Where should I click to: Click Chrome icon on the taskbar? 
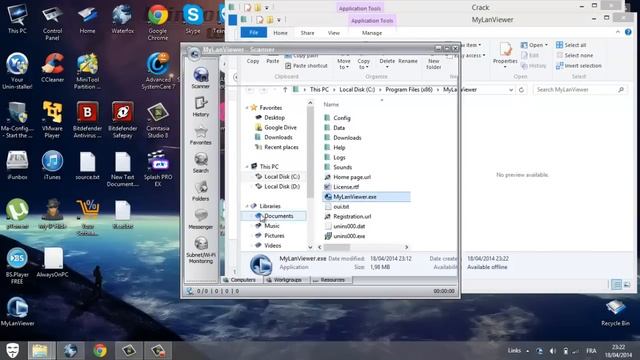coord(100,350)
